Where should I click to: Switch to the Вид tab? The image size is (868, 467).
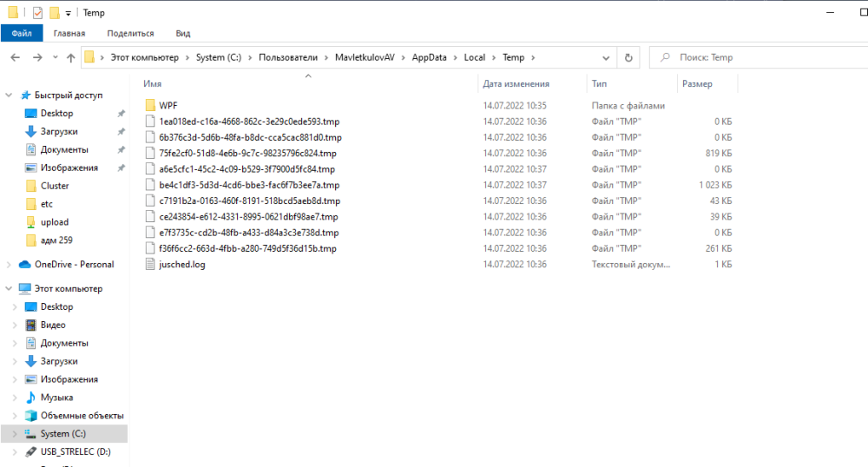182,33
